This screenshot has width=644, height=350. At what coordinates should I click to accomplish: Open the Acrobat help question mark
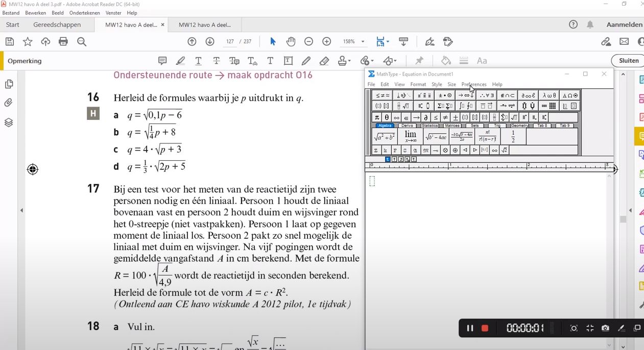click(x=573, y=24)
